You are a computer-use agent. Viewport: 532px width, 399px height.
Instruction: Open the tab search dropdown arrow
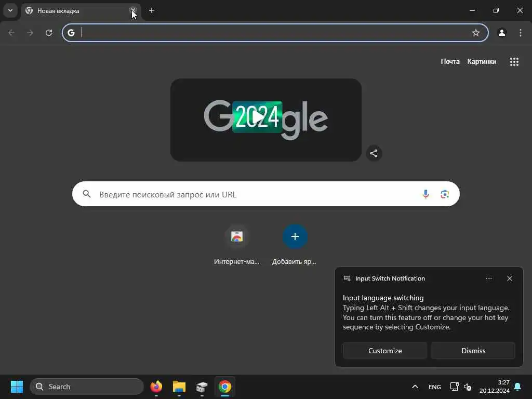click(10, 10)
